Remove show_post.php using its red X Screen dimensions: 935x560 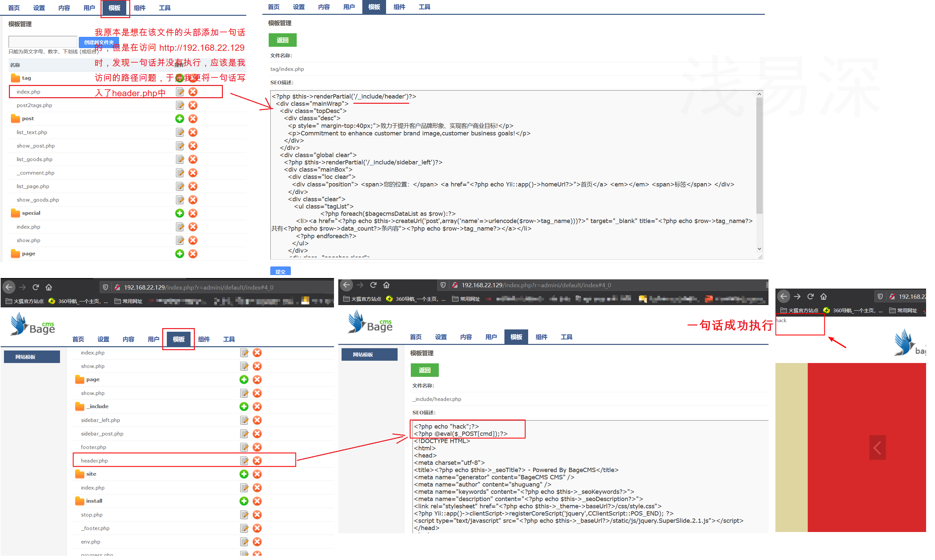(193, 146)
